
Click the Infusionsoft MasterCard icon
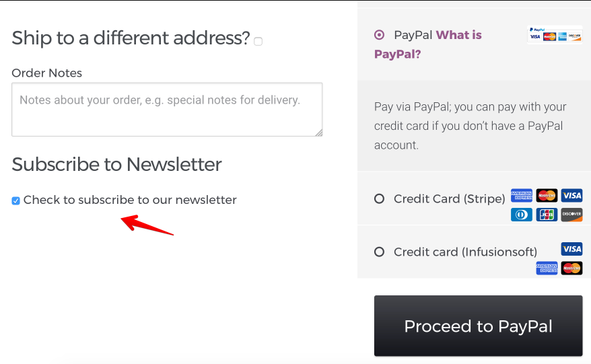(571, 268)
